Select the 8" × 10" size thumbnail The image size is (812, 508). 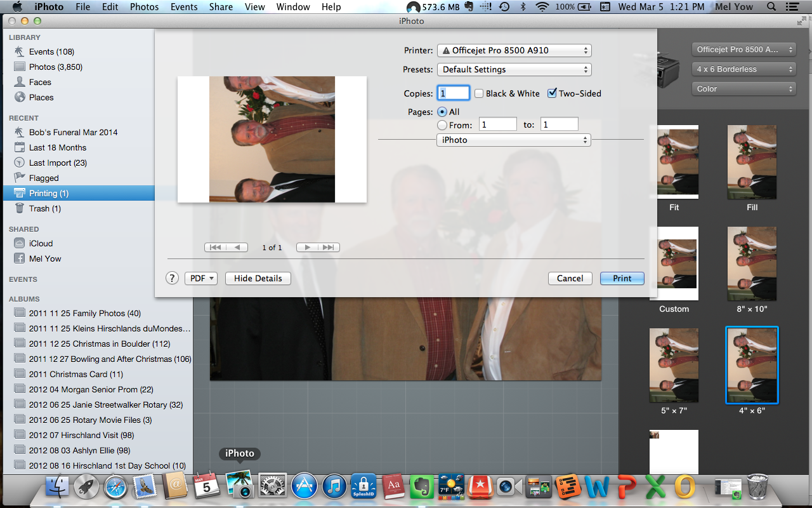pos(752,264)
